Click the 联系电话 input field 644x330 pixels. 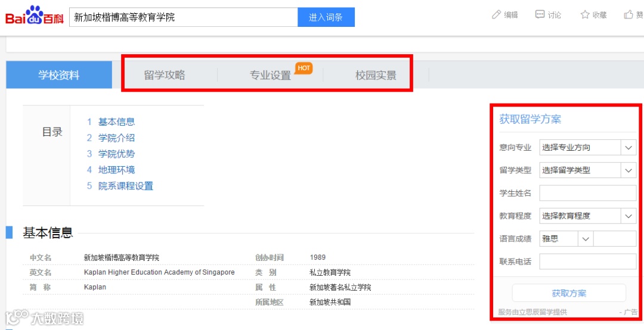[588, 261]
